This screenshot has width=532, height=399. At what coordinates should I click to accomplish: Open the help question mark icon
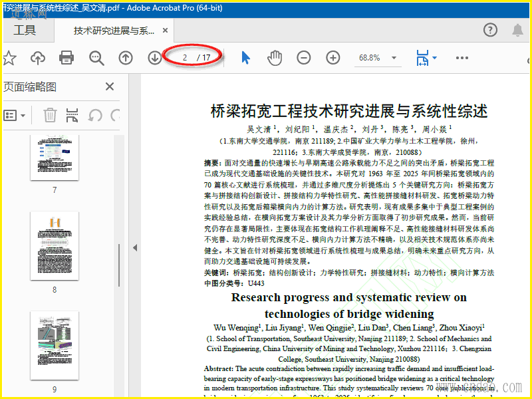pyautogui.click(x=490, y=30)
